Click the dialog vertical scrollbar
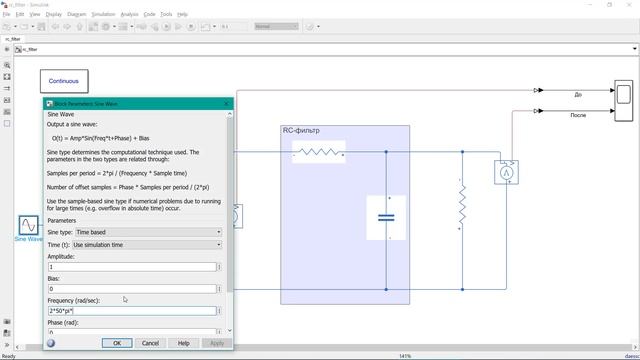640x360 pixels. [229, 204]
